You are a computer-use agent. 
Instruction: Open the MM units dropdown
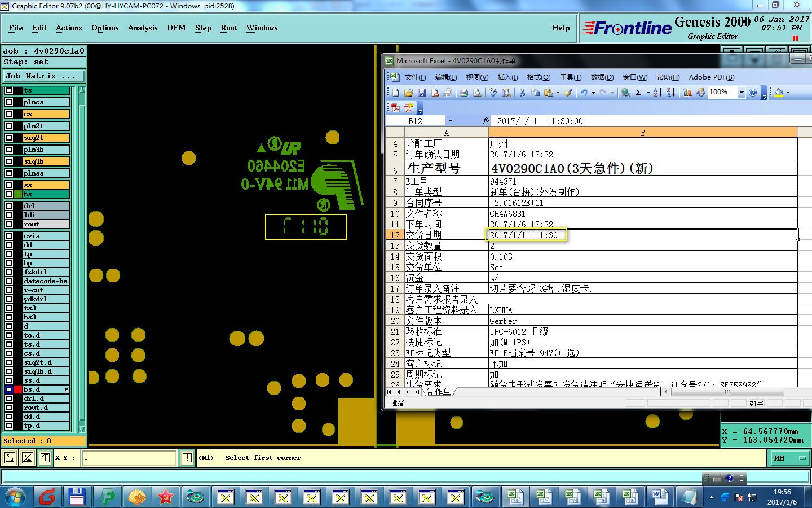pos(791,458)
